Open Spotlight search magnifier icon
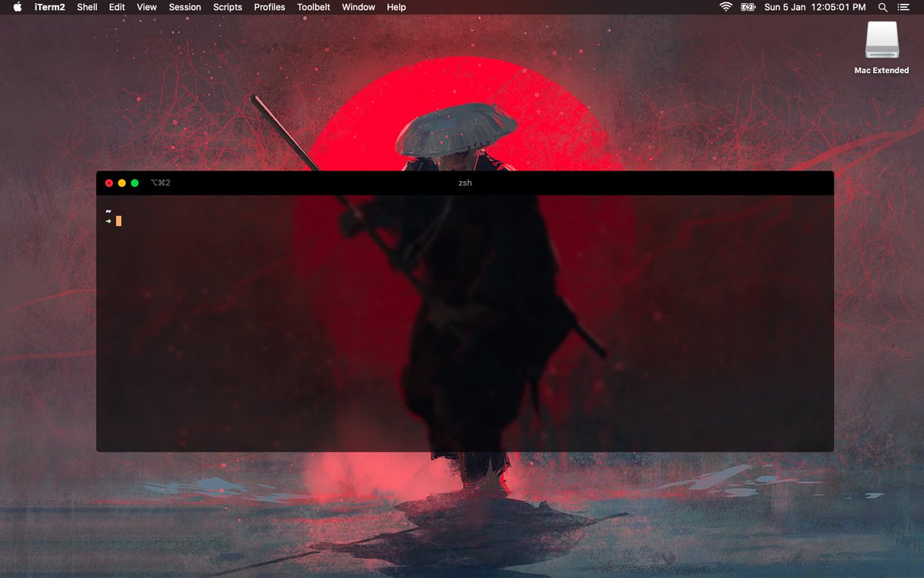The width and height of the screenshot is (924, 578). (883, 7)
